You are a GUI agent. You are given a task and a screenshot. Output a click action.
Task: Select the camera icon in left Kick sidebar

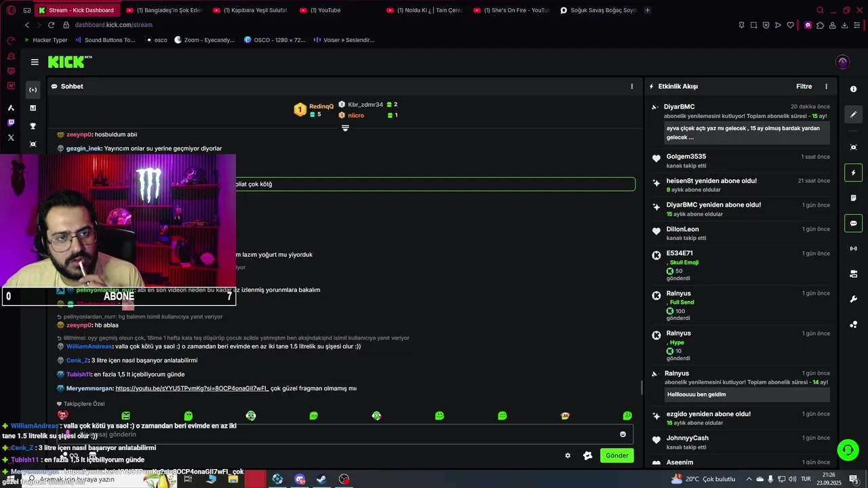pos(33,144)
